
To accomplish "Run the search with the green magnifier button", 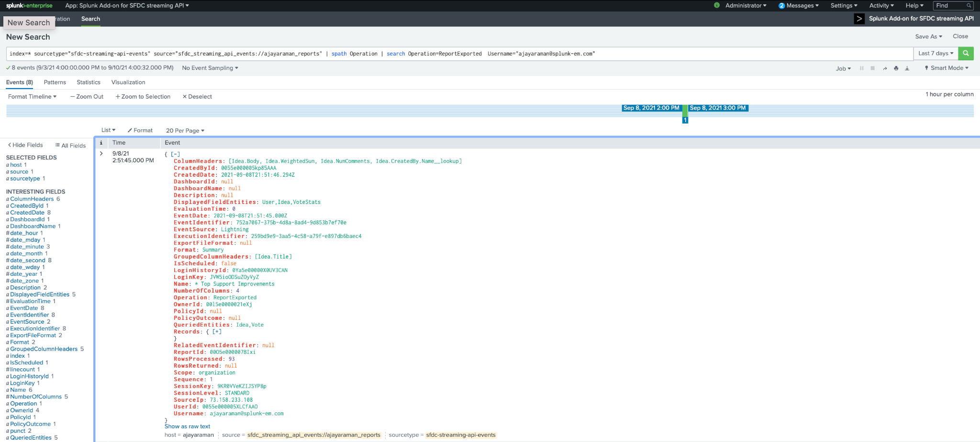I will pyautogui.click(x=966, y=54).
